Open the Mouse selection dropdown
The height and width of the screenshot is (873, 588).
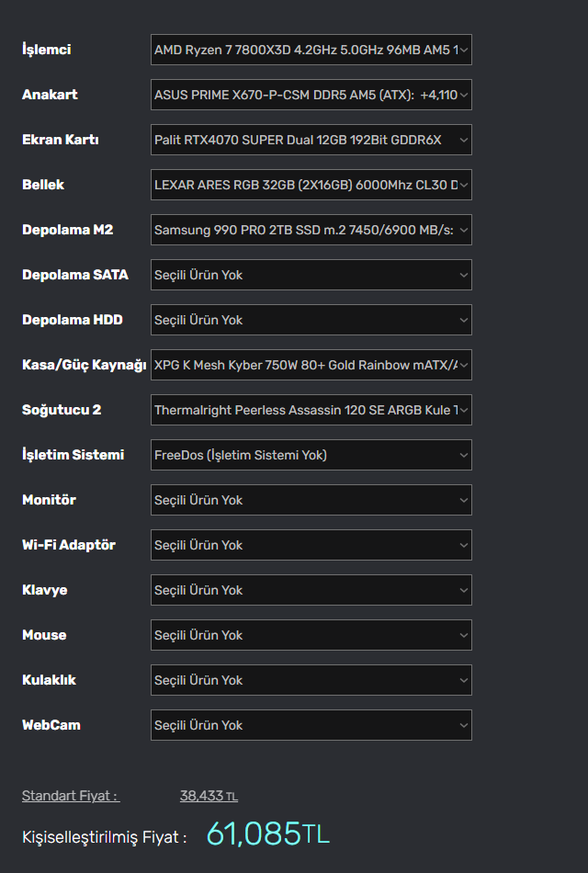pyautogui.click(x=311, y=635)
